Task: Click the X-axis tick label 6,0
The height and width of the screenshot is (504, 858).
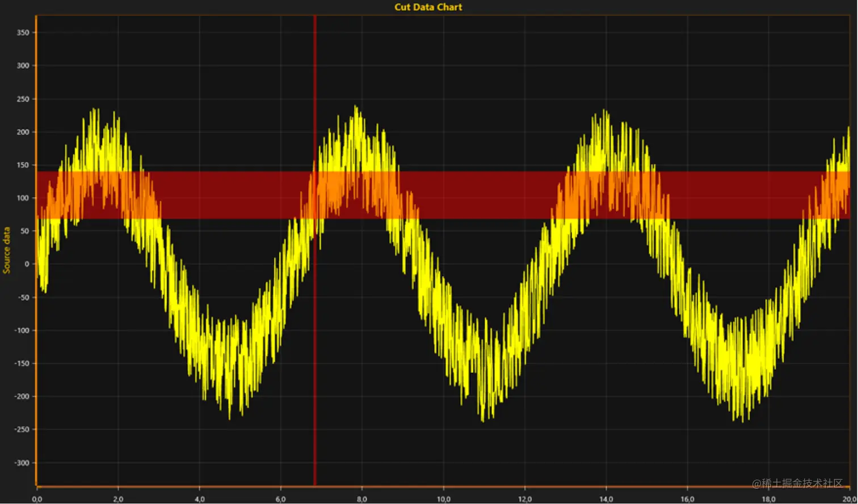Action: point(281,499)
